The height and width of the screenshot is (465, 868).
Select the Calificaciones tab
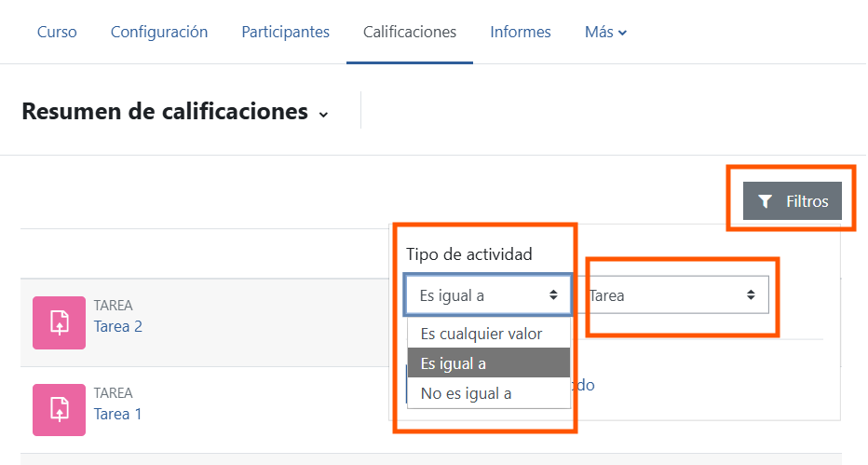pos(410,32)
